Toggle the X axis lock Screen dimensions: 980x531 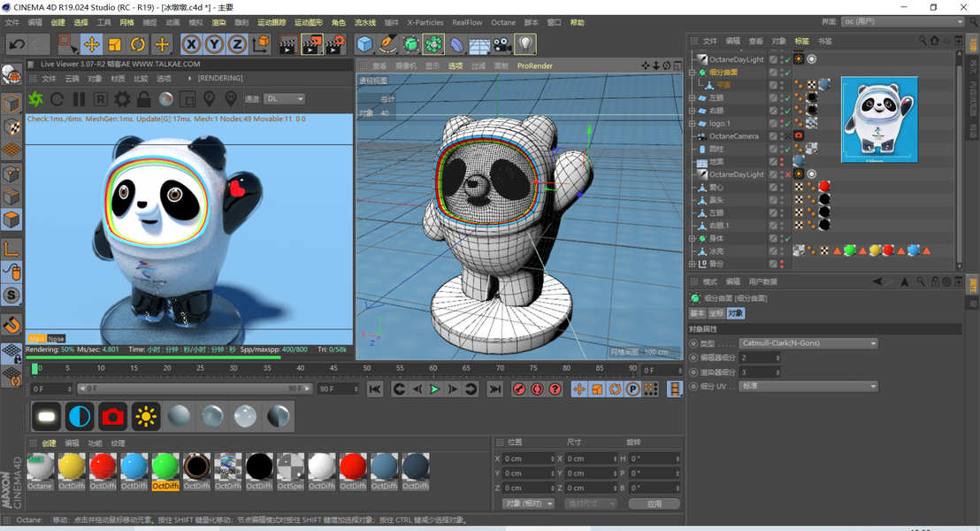pos(191,44)
